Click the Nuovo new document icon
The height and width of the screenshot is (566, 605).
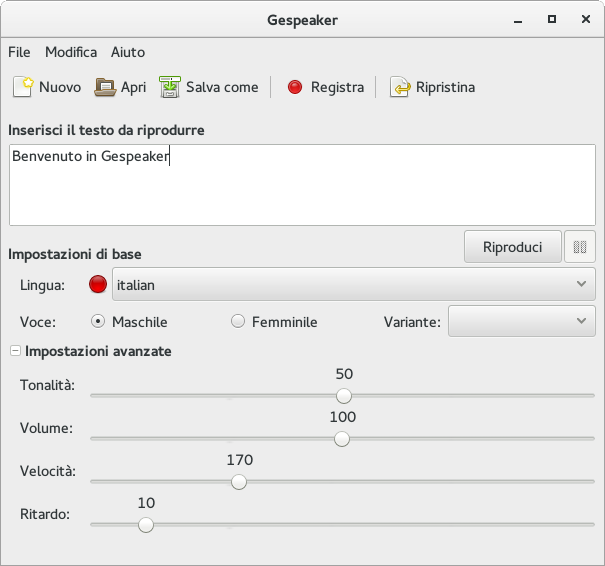click(x=23, y=87)
